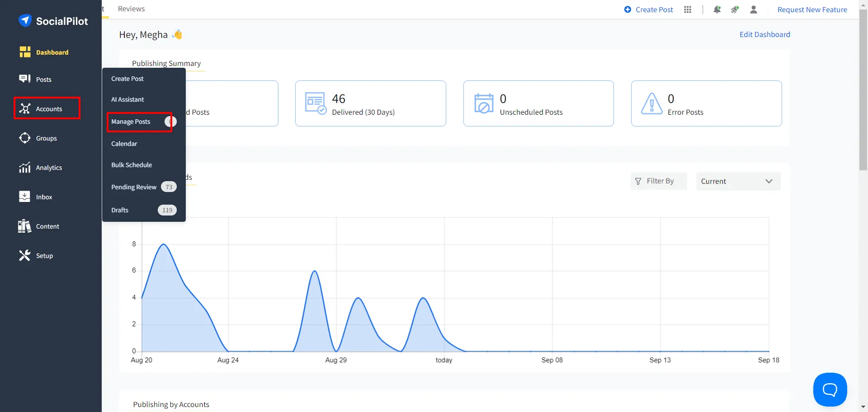Open the Current dropdown
This screenshot has width=868, height=412.
738,181
